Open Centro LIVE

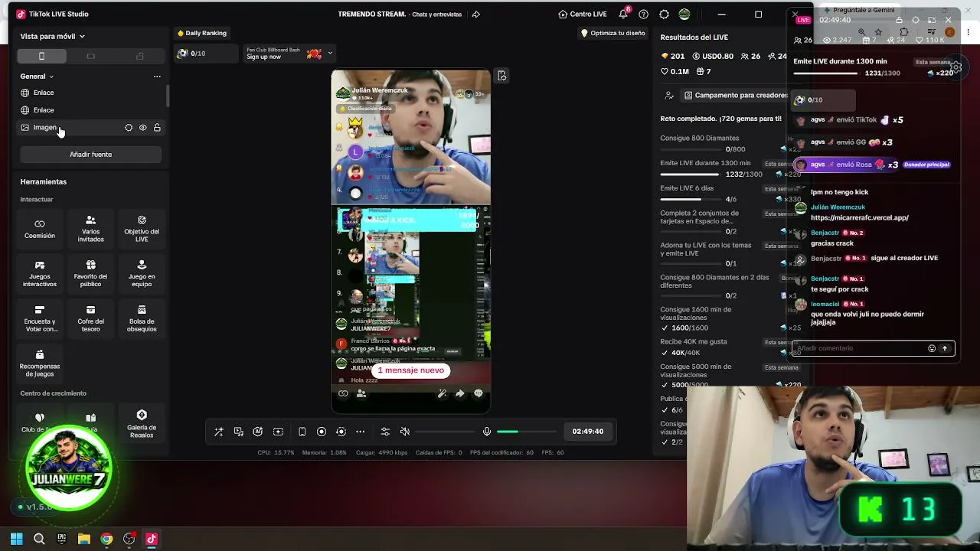(x=583, y=15)
